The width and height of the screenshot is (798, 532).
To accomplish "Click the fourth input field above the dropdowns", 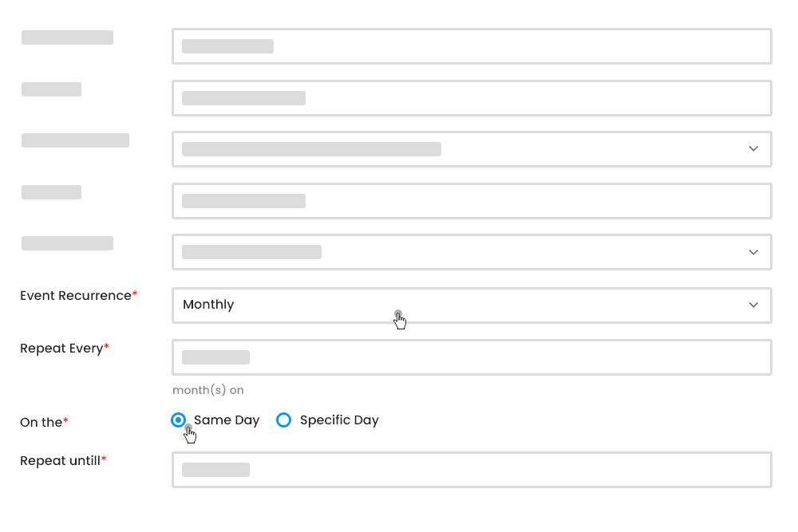I will tap(471, 200).
